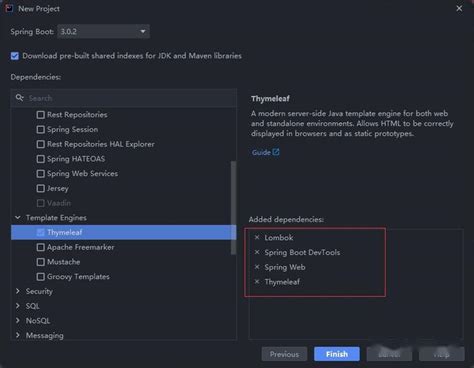Remove Lombok from added dependencies

click(257, 237)
